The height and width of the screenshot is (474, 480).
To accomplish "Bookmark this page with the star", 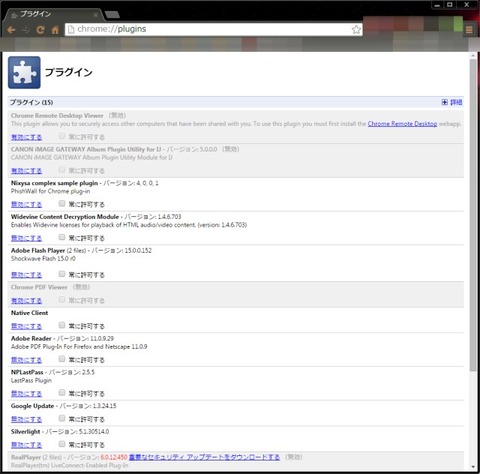I will pyautogui.click(x=356, y=29).
